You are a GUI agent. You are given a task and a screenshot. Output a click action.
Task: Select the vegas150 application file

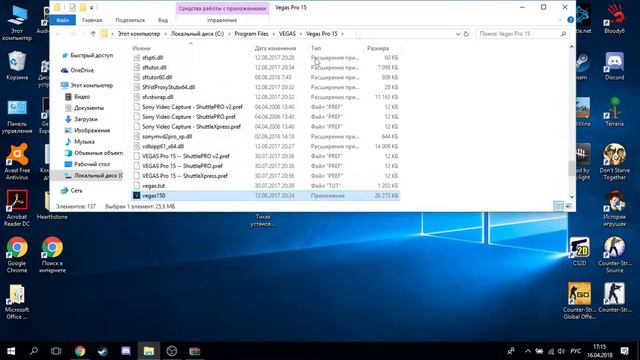[x=265, y=196]
